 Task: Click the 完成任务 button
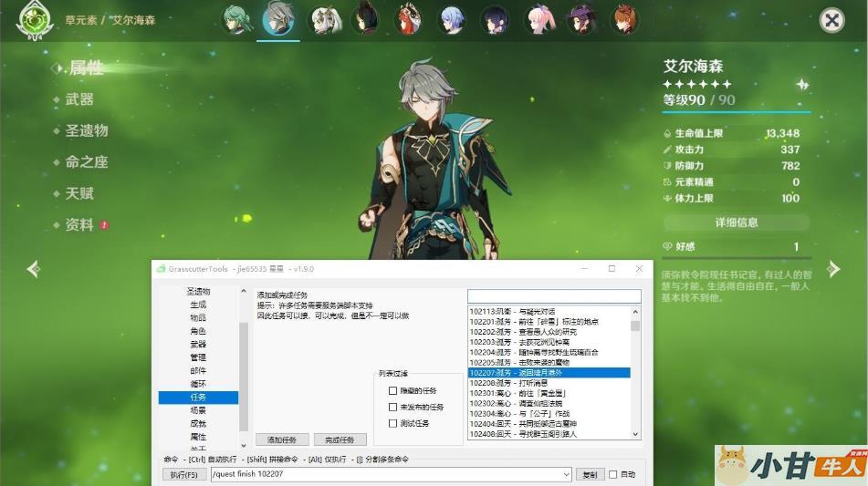pyautogui.click(x=340, y=439)
